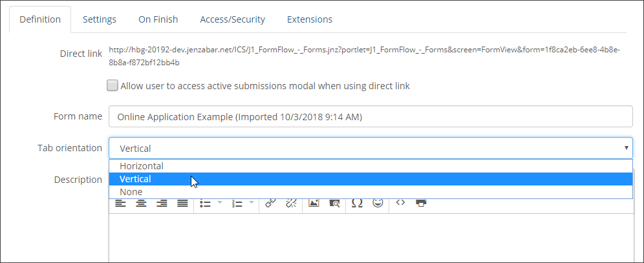Click the remove link icon
Screen dimensions: 644x263
pyautogui.click(x=291, y=204)
